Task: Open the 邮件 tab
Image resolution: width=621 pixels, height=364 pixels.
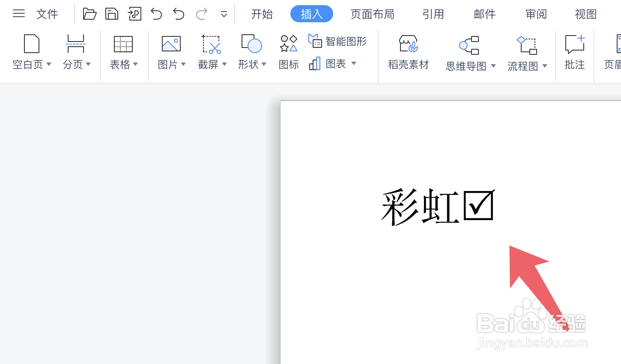Action: click(x=485, y=14)
